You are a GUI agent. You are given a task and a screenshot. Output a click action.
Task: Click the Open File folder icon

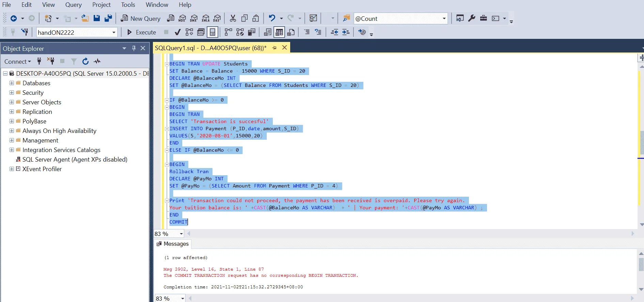85,18
